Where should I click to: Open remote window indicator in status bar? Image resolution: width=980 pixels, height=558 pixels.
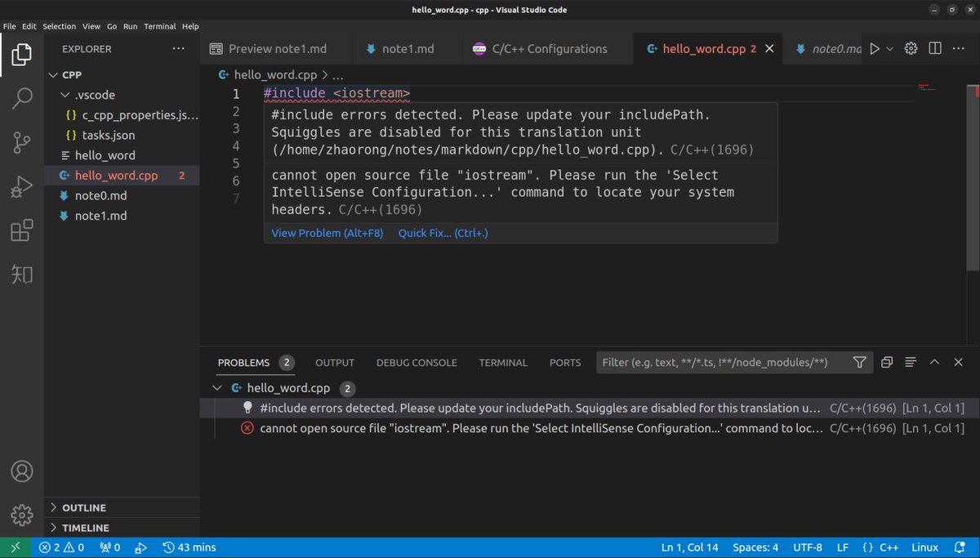(x=16, y=547)
